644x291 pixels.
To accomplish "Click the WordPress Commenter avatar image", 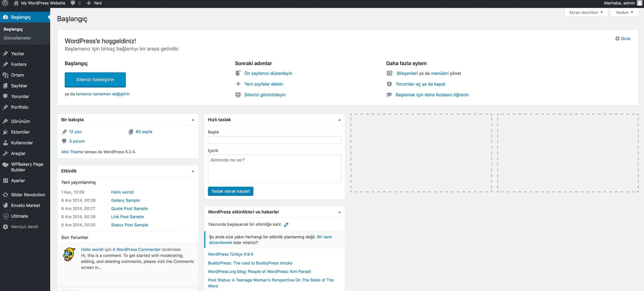I will [69, 254].
